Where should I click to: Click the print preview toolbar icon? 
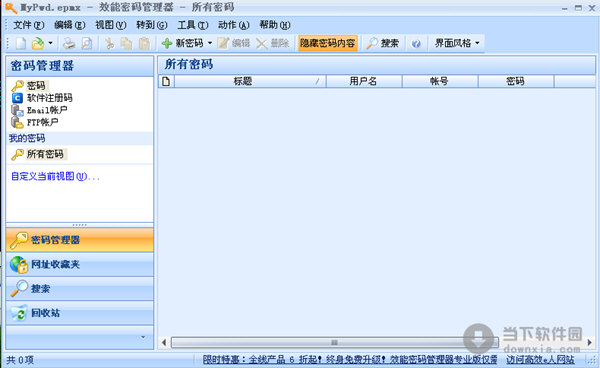[x=87, y=43]
